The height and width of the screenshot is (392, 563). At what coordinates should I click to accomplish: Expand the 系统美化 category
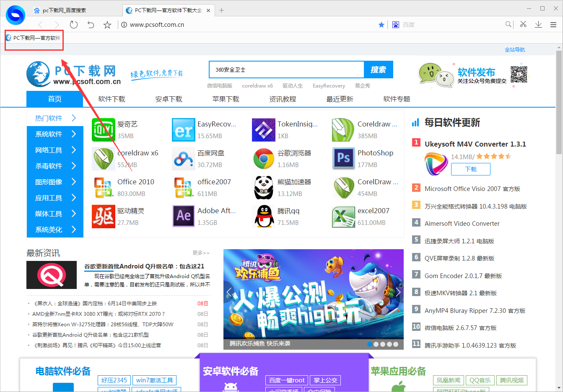pos(55,230)
